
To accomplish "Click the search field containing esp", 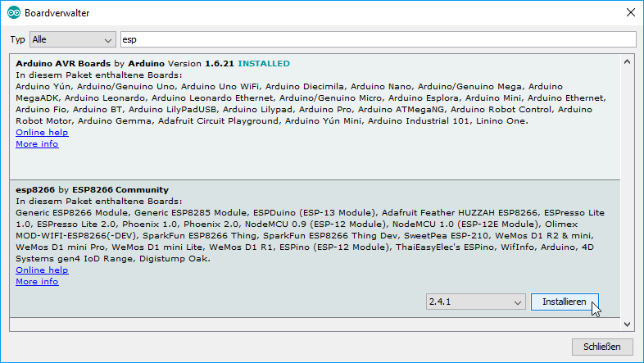I will coord(379,39).
